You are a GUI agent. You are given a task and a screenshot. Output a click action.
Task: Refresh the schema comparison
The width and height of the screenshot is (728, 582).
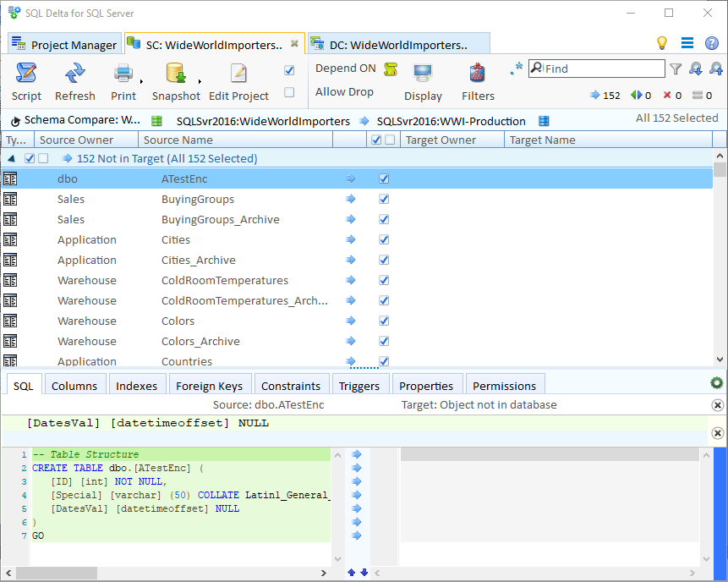(74, 73)
